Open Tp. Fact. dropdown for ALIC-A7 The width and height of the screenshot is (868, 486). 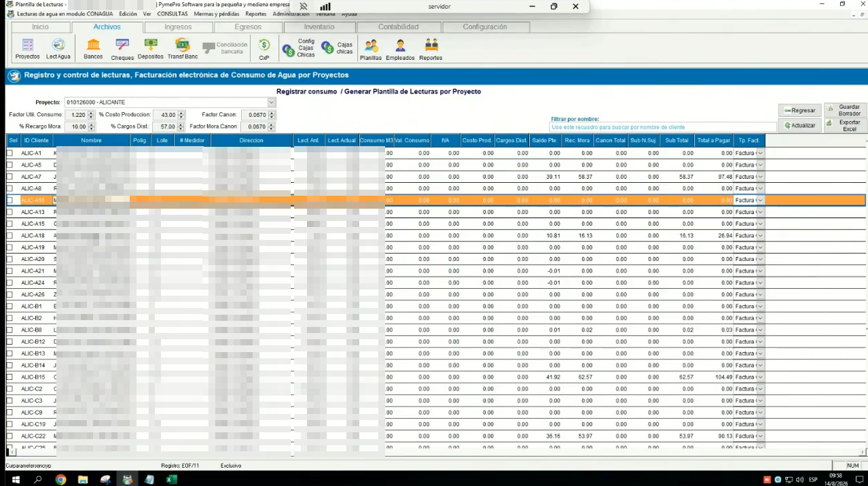click(x=761, y=177)
